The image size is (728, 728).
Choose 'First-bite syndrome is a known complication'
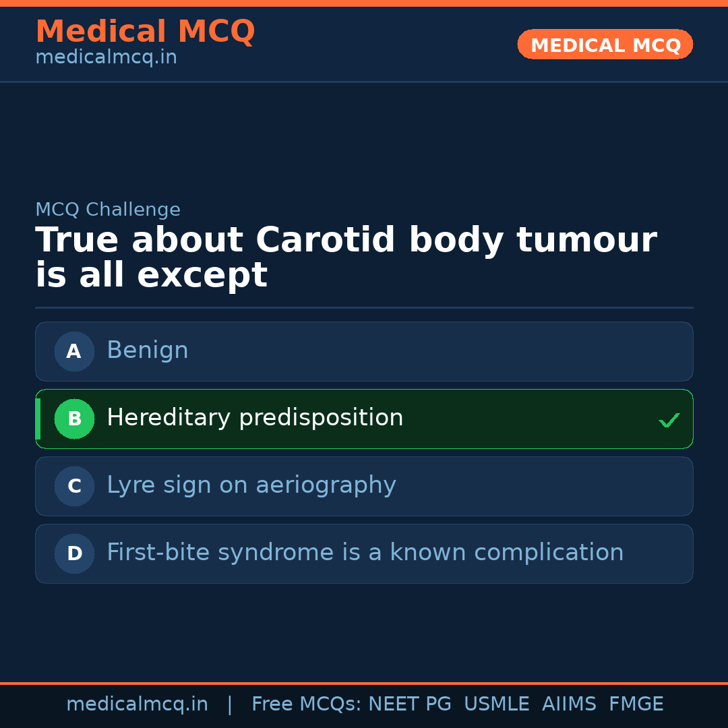coord(365,553)
